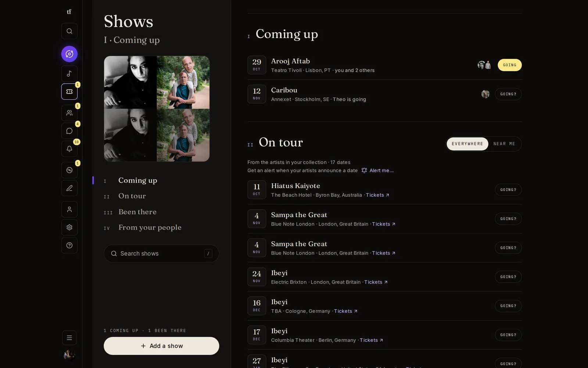The image size is (588, 368).
Task: Open the profile person icon
Action: (x=69, y=209)
